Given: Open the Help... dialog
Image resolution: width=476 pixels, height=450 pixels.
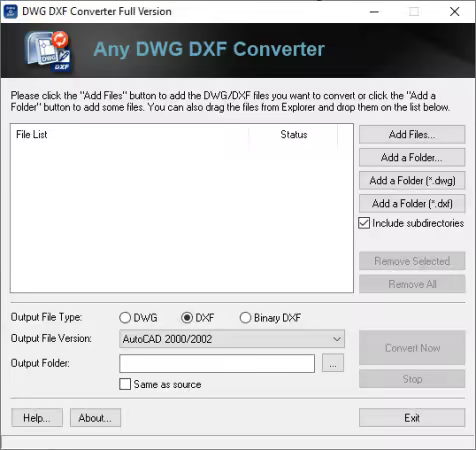Looking at the screenshot, I should click(37, 418).
